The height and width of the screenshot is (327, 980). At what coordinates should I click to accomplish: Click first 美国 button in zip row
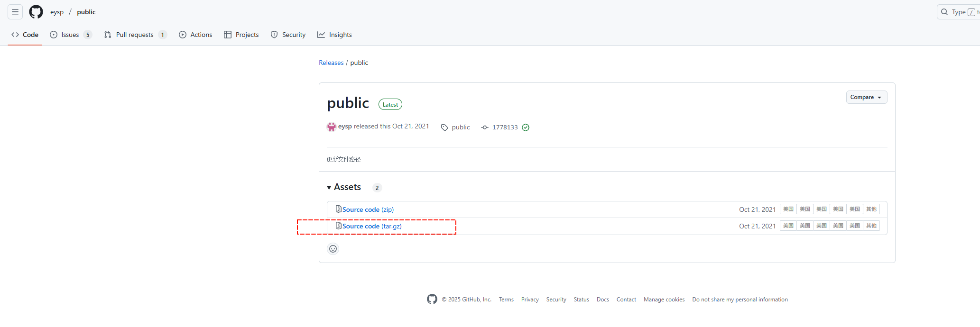pyautogui.click(x=788, y=209)
